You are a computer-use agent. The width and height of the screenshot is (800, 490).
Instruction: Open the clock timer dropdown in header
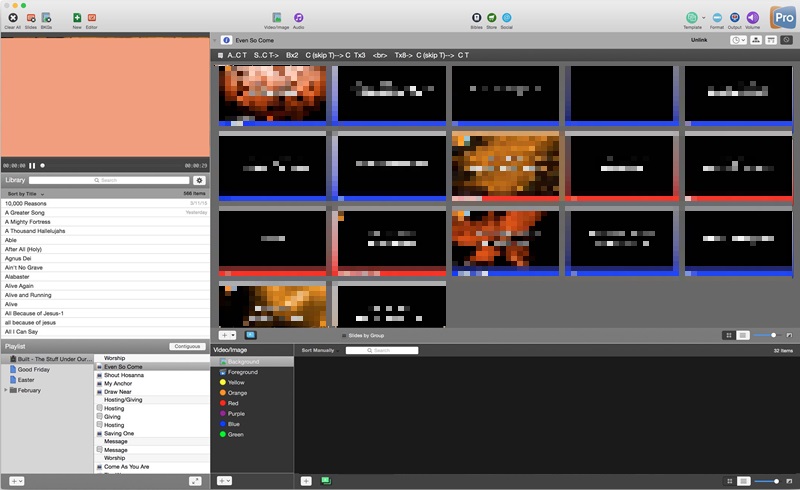click(x=738, y=40)
